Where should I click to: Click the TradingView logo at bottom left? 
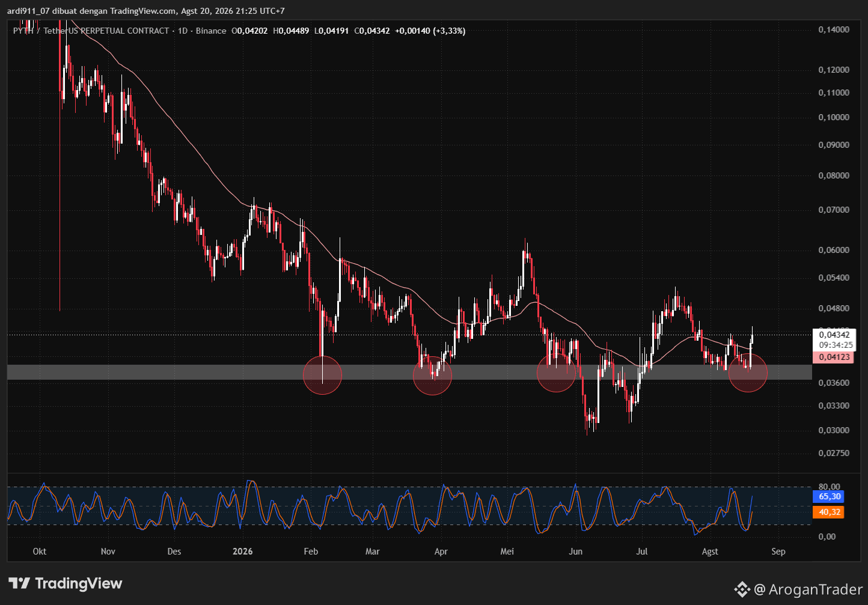click(x=66, y=583)
